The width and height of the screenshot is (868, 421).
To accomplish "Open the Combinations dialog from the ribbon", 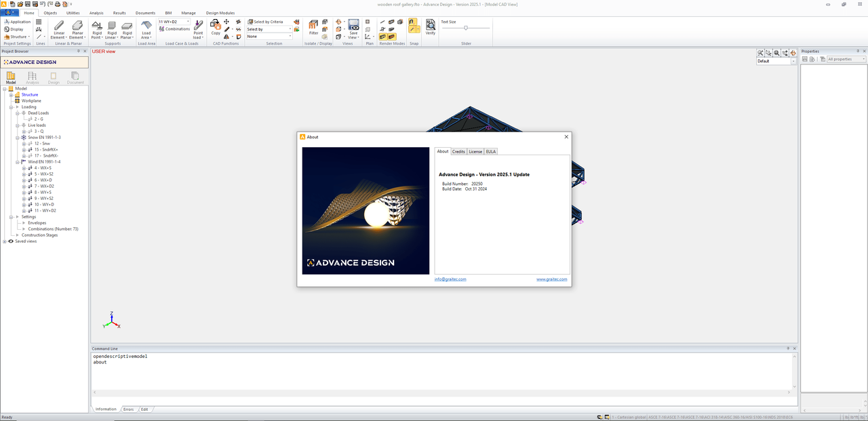I will pyautogui.click(x=174, y=29).
